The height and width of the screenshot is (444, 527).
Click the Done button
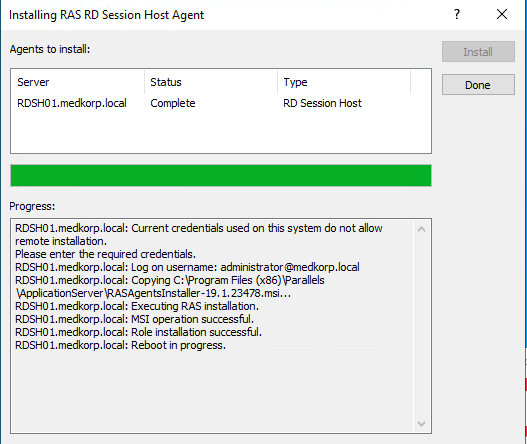[478, 85]
